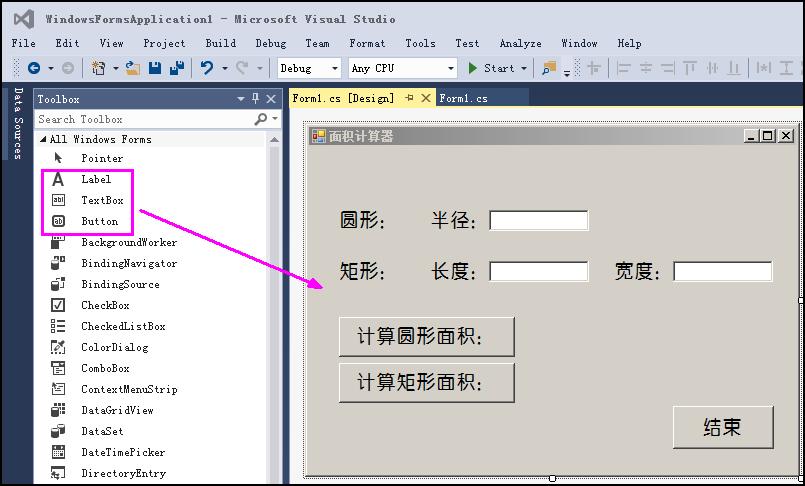Open the Window menu
Image resolution: width=805 pixels, height=486 pixels.
point(579,43)
